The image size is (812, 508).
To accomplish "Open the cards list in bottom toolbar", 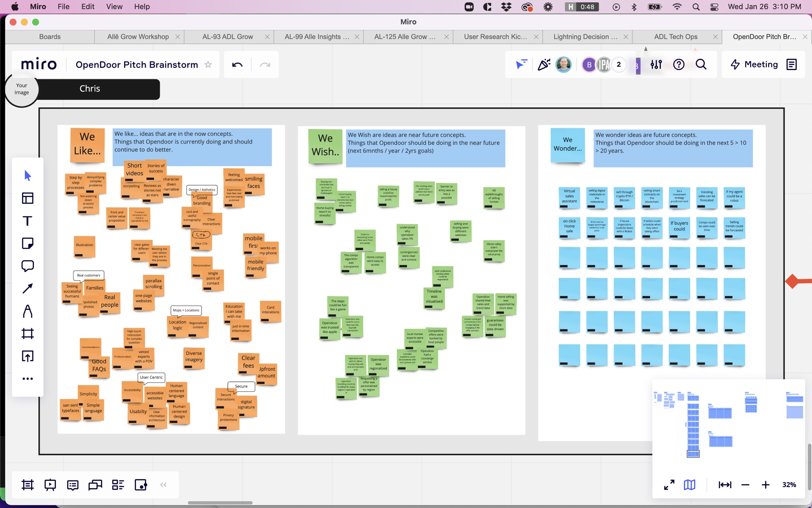I will pyautogui.click(x=118, y=485).
